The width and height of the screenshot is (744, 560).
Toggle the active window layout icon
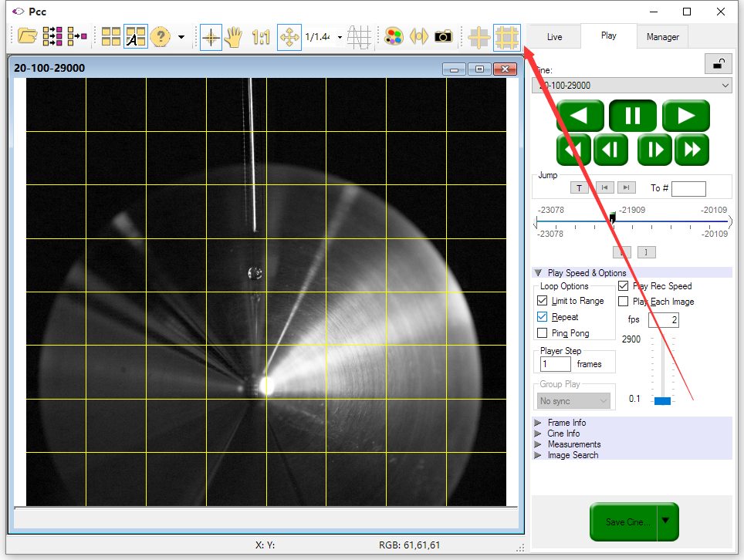click(136, 36)
